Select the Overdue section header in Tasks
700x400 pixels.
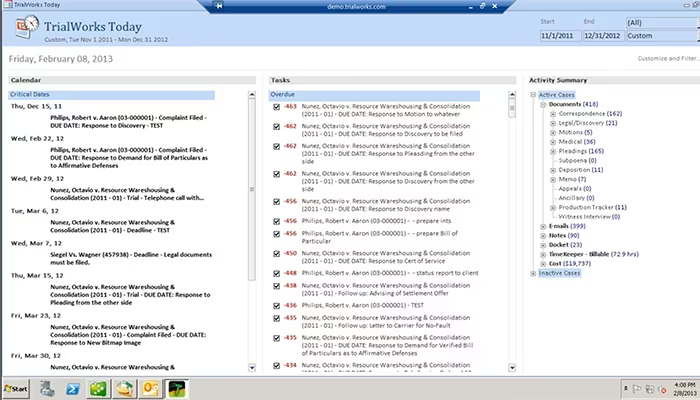pyautogui.click(x=374, y=95)
